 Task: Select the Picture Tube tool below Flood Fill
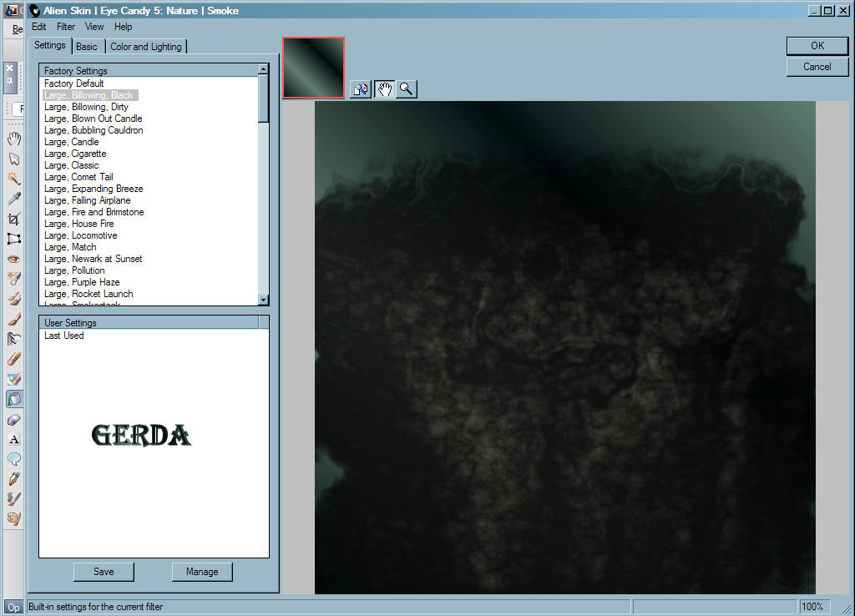(x=14, y=419)
